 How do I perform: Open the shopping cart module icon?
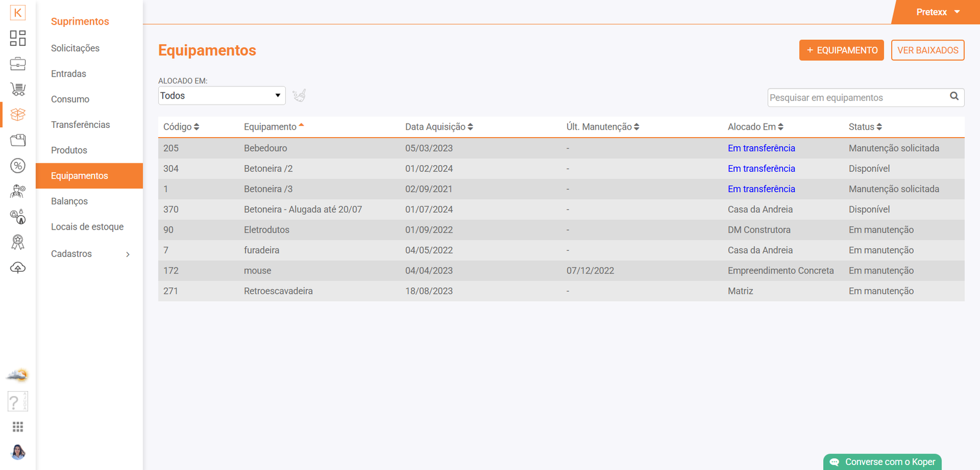coord(18,89)
